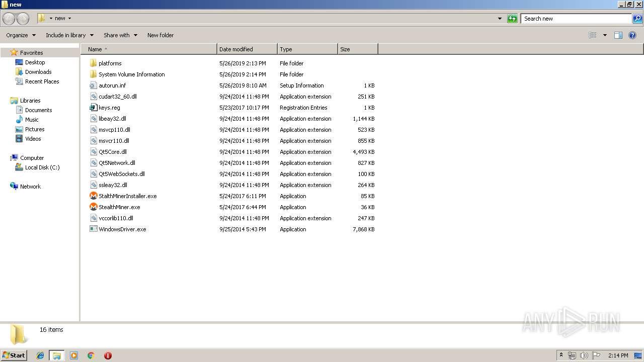The height and width of the screenshot is (362, 644).
Task: Toggle the preview pane icon
Action: point(618,35)
